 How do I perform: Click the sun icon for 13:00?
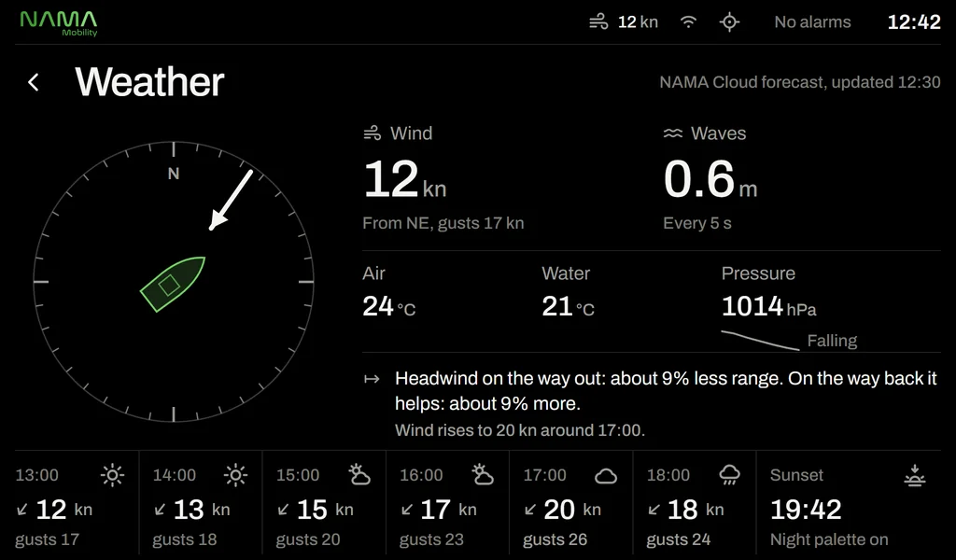click(113, 475)
